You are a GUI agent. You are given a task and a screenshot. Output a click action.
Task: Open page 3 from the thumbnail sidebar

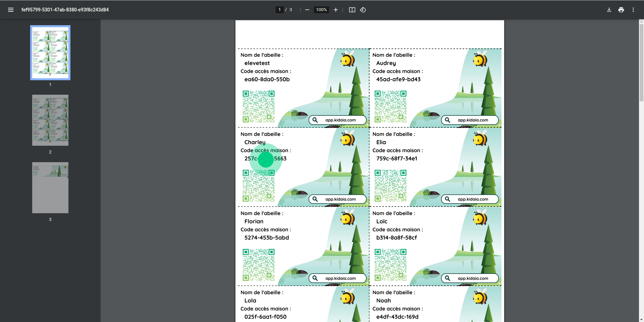point(50,187)
